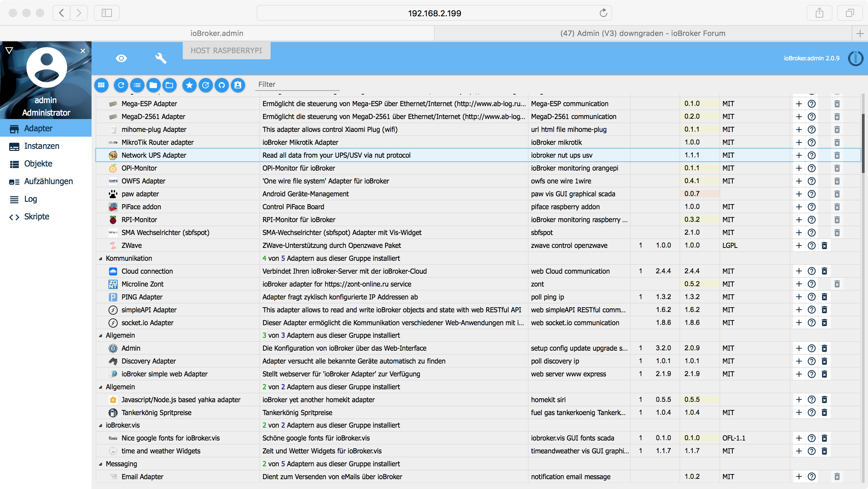Image resolution: width=868 pixels, height=489 pixels.
Task: Collapse the Kommunikation group
Action: click(101, 259)
